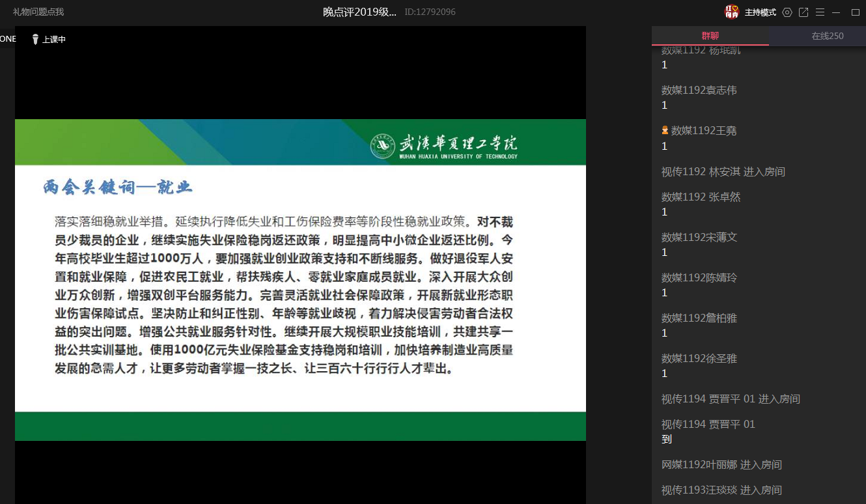Screen dimensions: 866x504
Task: Click the slide heading 两会关键词—就业
Action: 118,188
